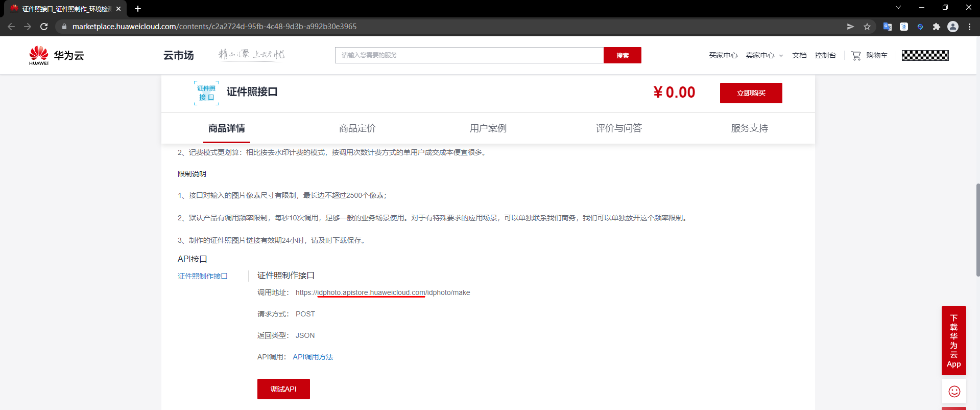Open the 证件照制作接口 sidebar link
The height and width of the screenshot is (410, 980).
tap(203, 276)
